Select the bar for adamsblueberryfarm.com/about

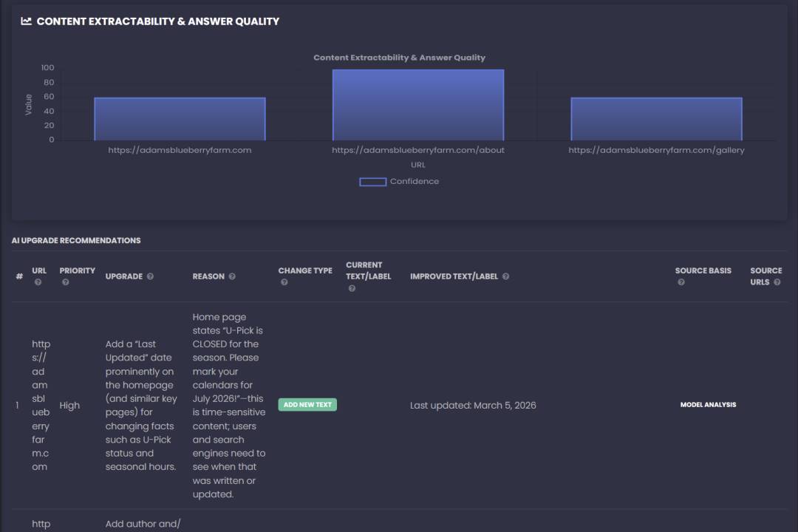pos(417,105)
